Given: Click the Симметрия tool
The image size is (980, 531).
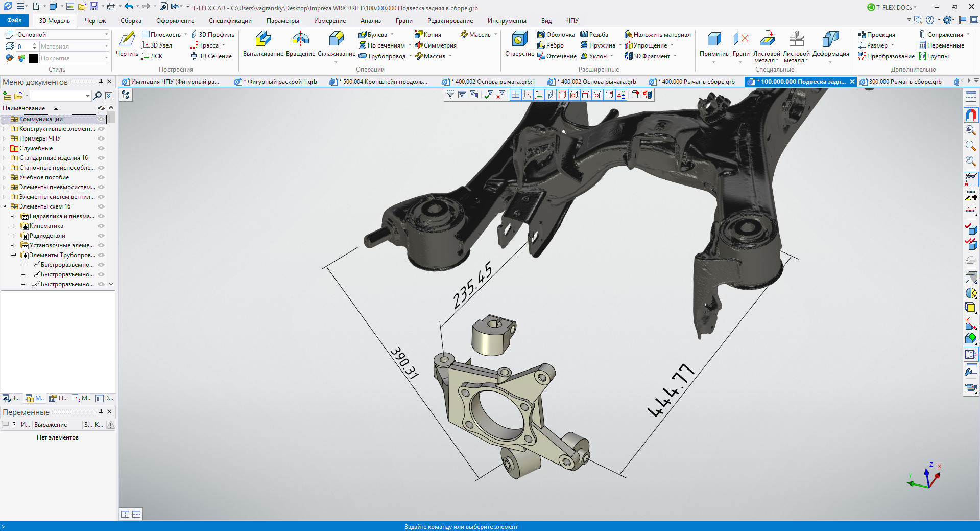Looking at the screenshot, I should [435, 45].
